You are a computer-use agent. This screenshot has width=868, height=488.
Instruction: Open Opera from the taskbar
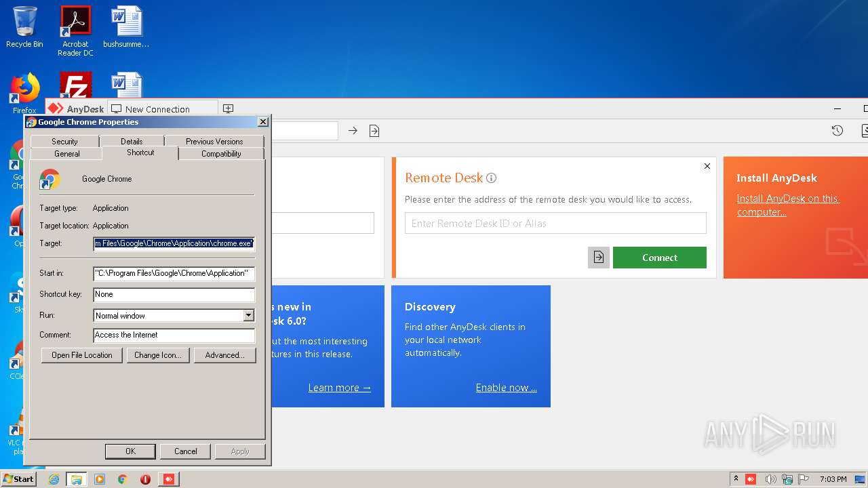(145, 479)
